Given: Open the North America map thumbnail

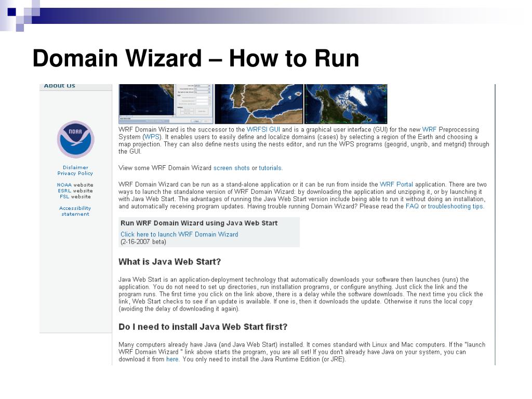Looking at the screenshot, I should pos(345,104).
